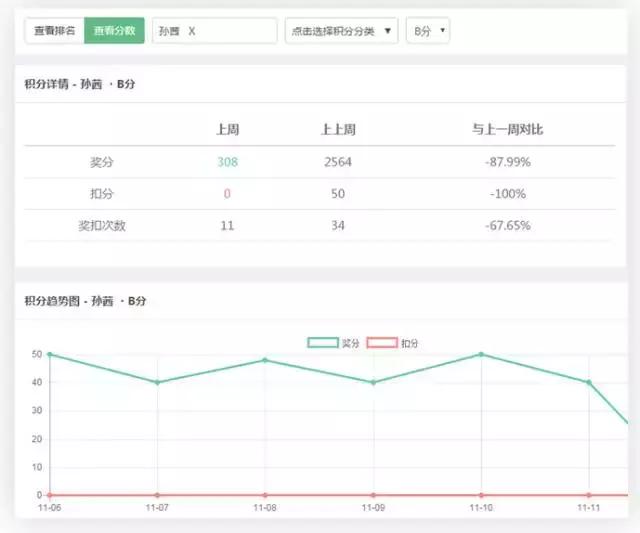640x533 pixels.
Task: Click the 查看排名 button
Action: 54,31
